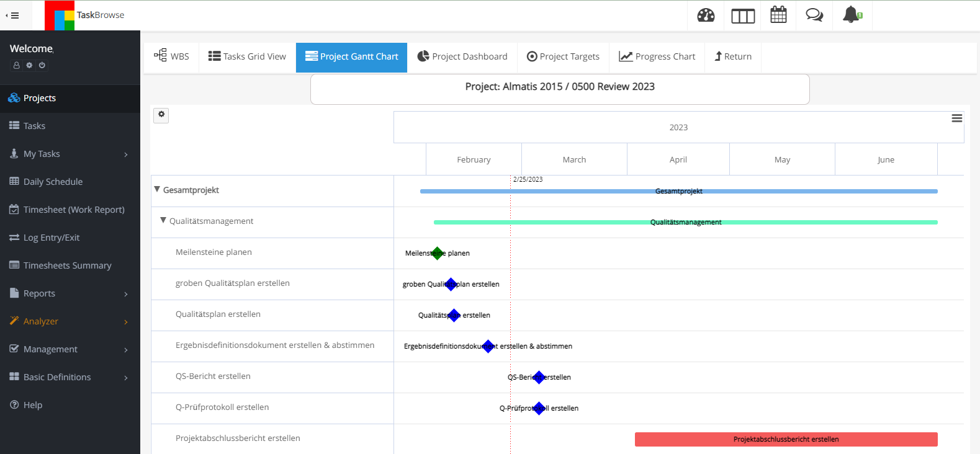This screenshot has width=980, height=454.
Task: Open the Gantt settings gear button
Action: click(x=161, y=115)
